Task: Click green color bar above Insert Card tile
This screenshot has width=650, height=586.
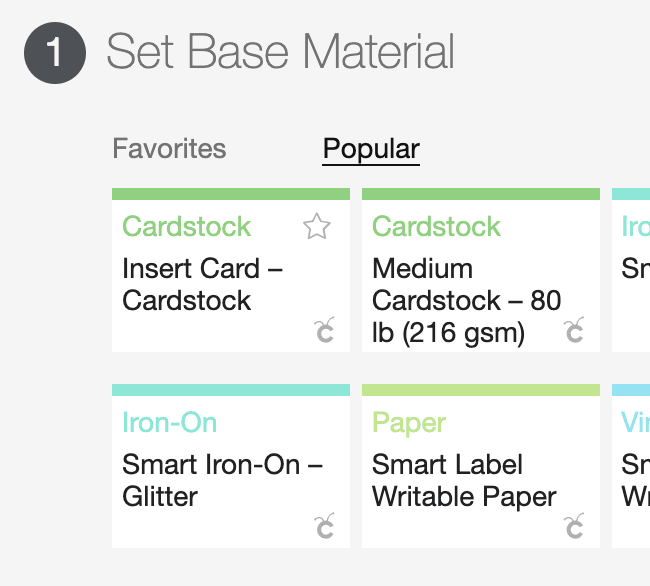Action: 231,194
